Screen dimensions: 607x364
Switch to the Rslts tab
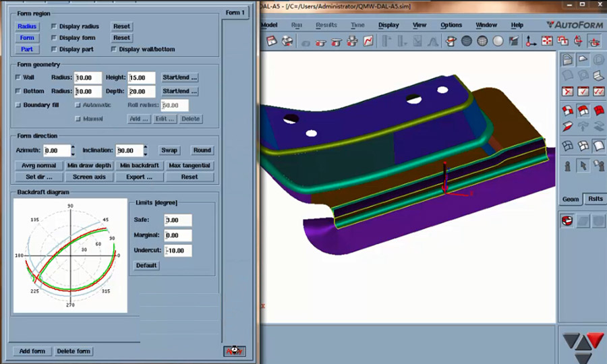[596, 199]
